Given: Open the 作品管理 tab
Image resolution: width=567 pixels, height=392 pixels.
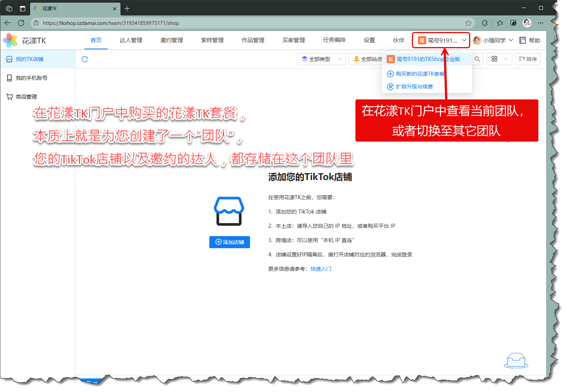Looking at the screenshot, I should pos(253,40).
